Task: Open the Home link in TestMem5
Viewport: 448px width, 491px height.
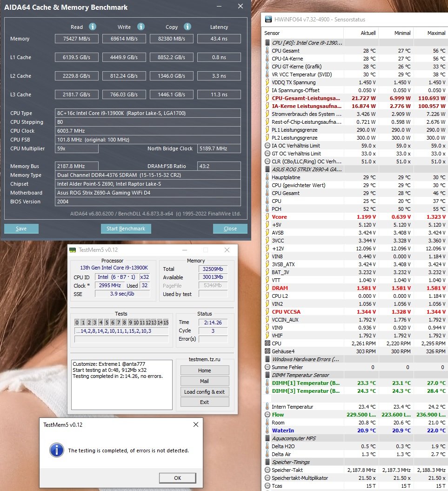Action: coord(205,370)
